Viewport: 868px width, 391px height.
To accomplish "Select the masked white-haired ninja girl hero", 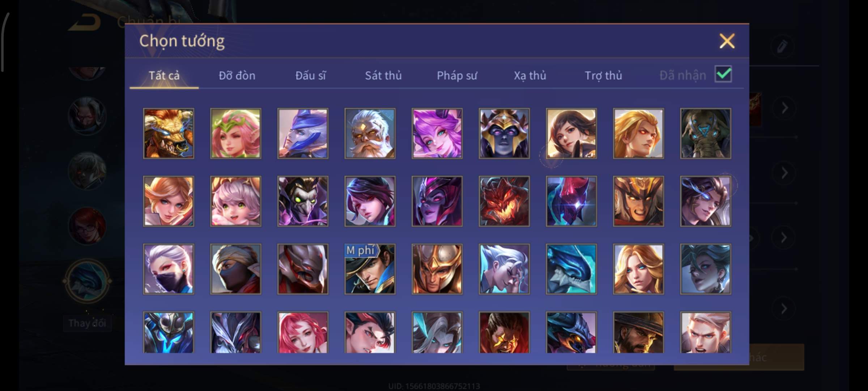I will point(169,269).
